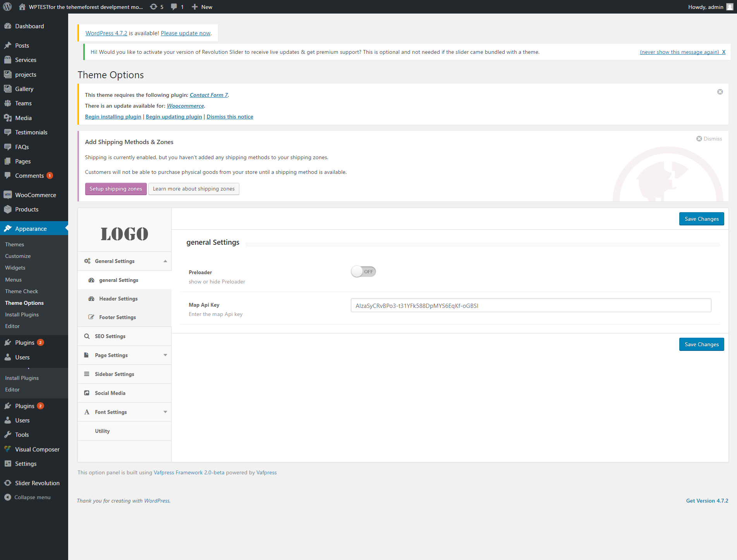Open the comments bubble icon in admin bar
Image resolution: width=737 pixels, height=560 pixels.
[174, 7]
